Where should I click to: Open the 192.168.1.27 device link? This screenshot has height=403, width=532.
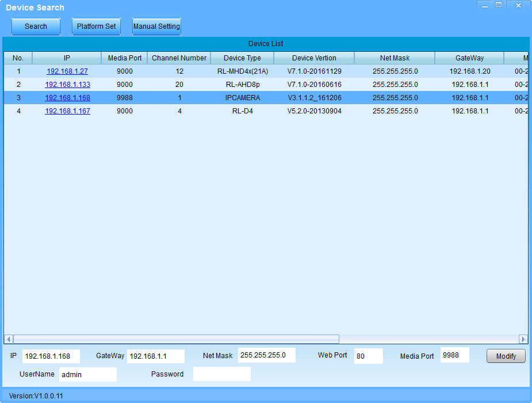[67, 71]
